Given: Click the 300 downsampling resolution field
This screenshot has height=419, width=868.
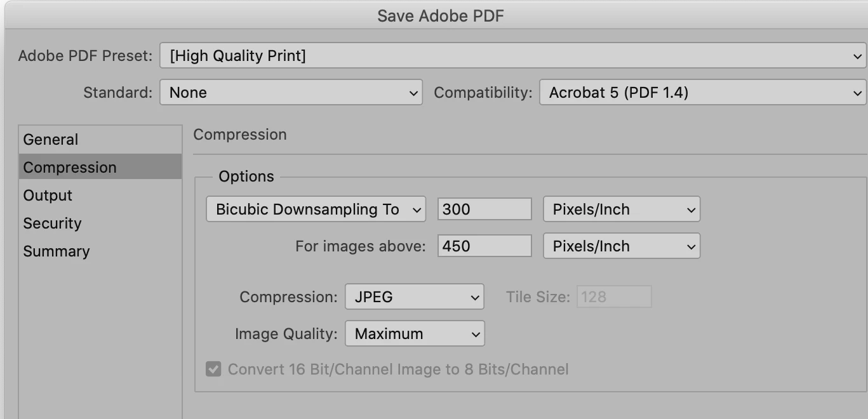Looking at the screenshot, I should click(x=484, y=209).
